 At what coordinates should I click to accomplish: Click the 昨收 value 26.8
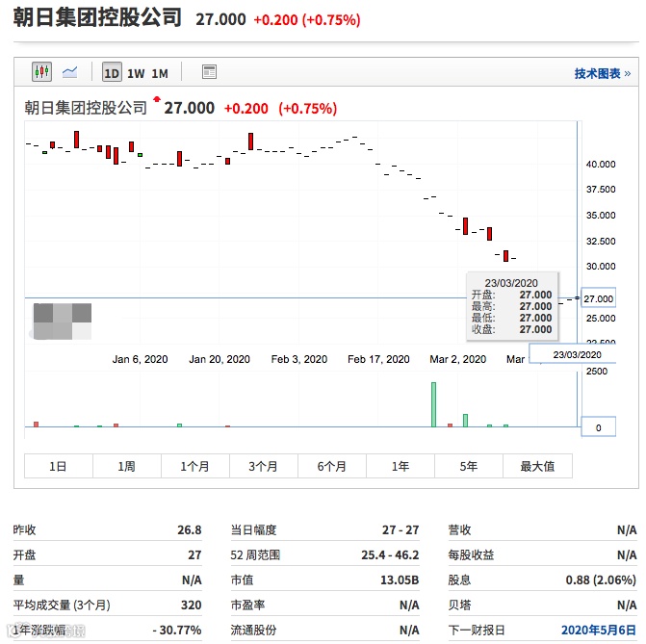190,529
